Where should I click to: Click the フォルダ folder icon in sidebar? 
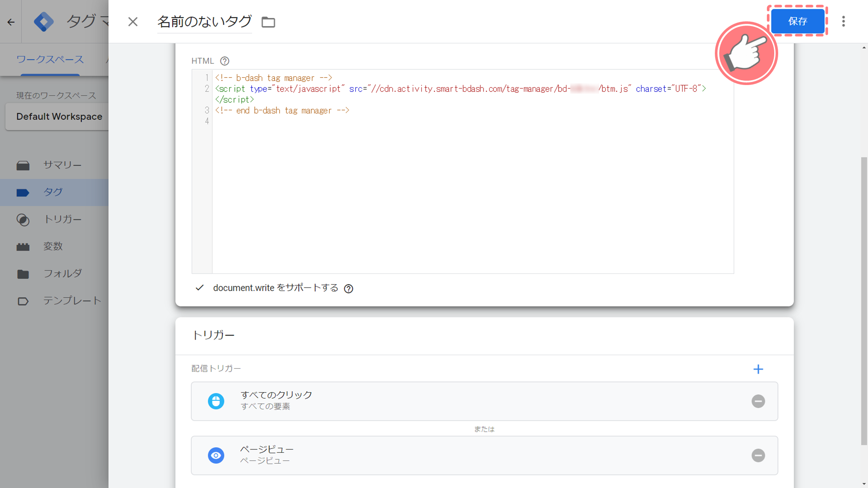[x=23, y=274]
